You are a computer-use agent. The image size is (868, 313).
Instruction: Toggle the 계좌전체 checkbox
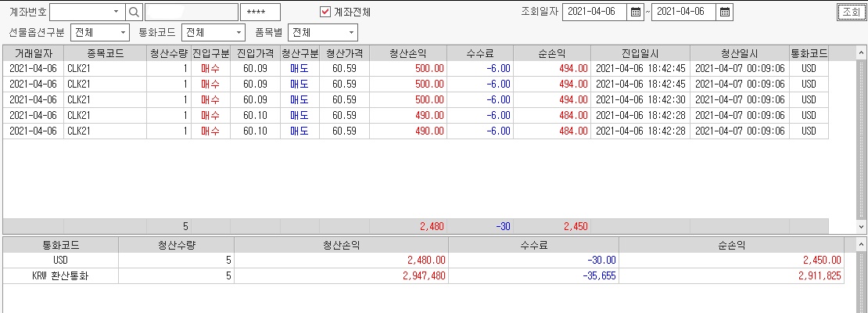coord(326,12)
